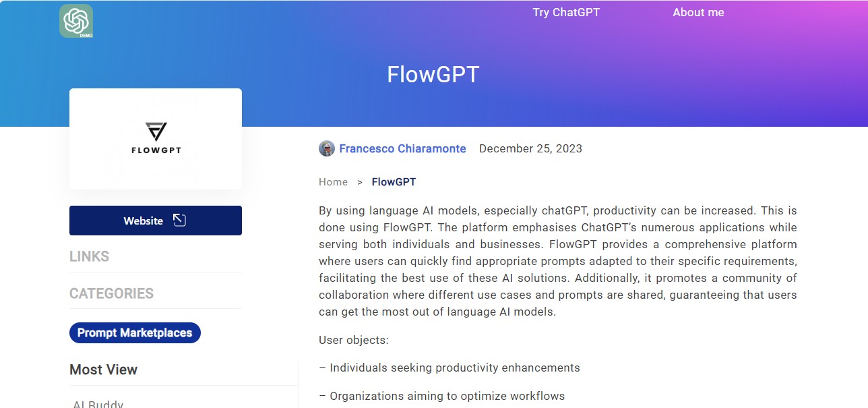The height and width of the screenshot is (408, 868).
Task: Go to the About me page
Action: [x=698, y=12]
